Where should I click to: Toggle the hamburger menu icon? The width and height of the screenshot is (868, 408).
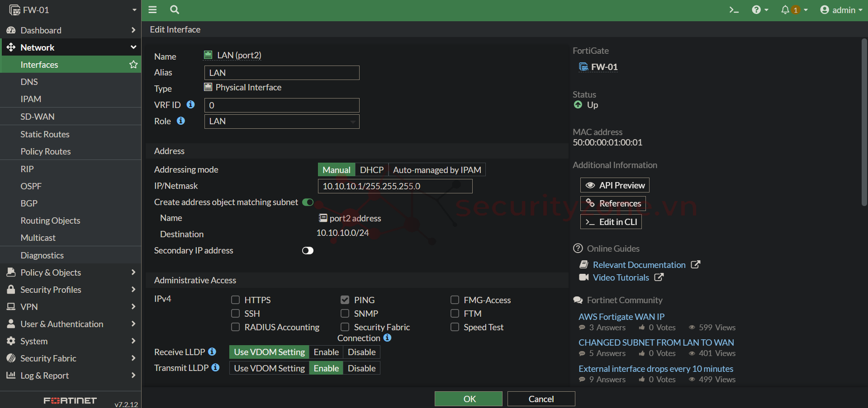point(152,9)
